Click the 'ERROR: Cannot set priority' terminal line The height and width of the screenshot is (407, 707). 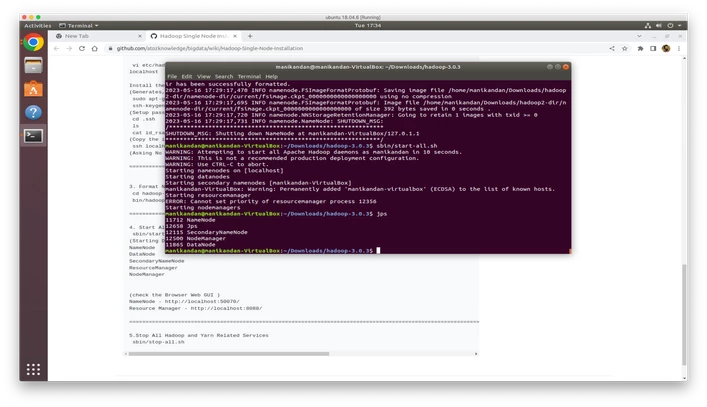[271, 201]
